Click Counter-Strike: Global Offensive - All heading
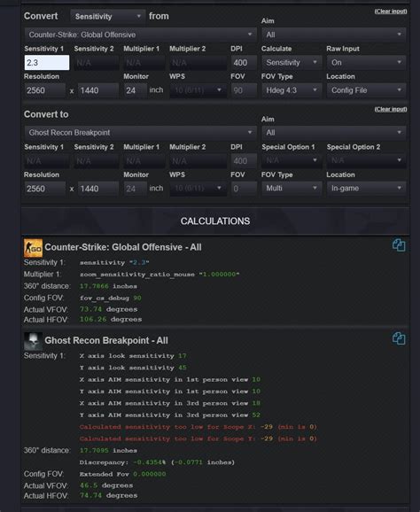This screenshot has height=512, width=420. click(123, 247)
